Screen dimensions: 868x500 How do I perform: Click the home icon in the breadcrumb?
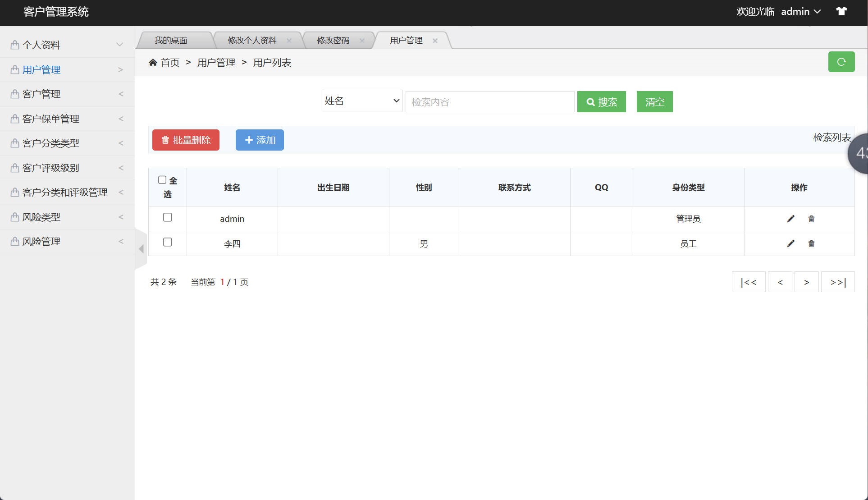click(153, 62)
